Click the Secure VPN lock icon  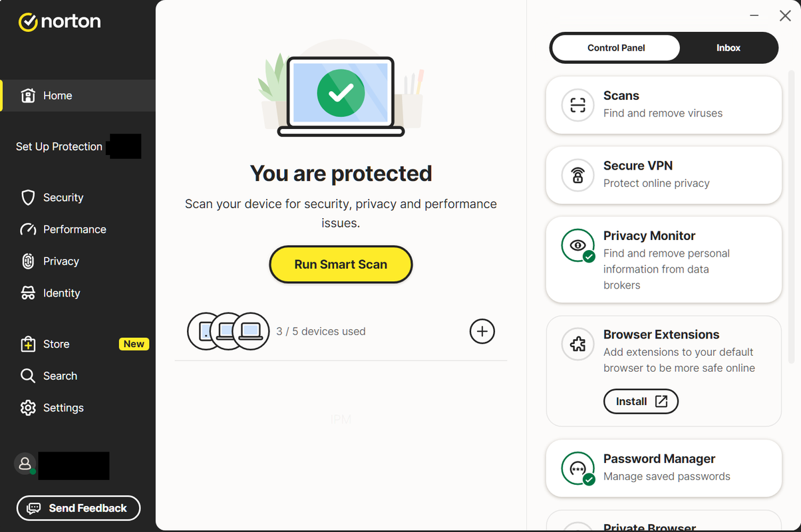coord(578,175)
